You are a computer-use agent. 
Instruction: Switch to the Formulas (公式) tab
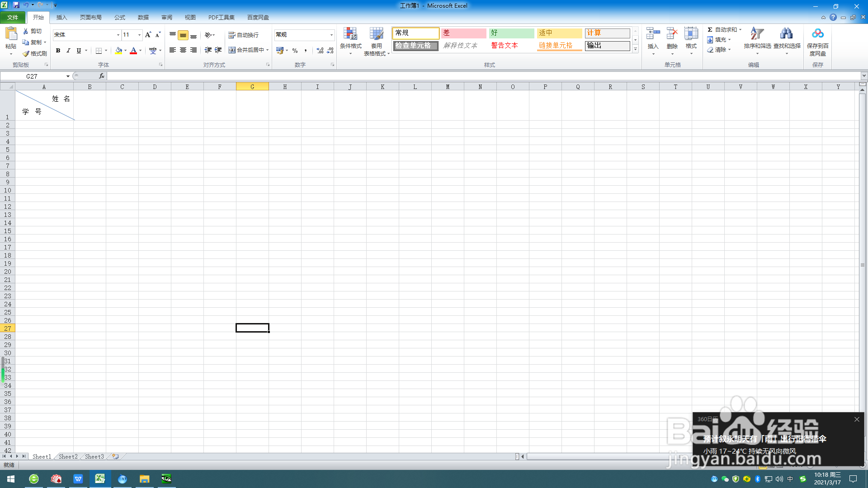point(119,18)
